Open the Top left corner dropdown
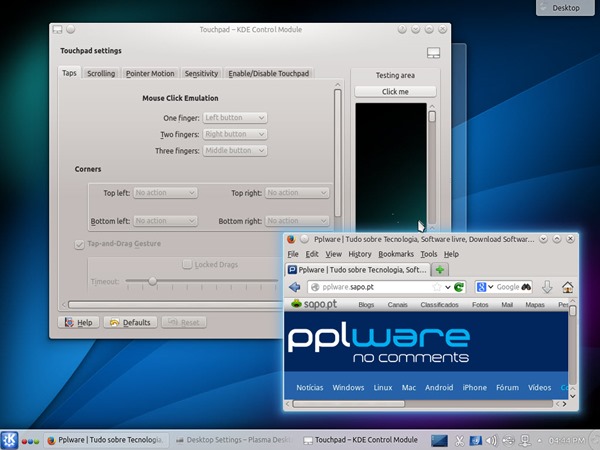Screen dimensions: 600x450 point(165,193)
